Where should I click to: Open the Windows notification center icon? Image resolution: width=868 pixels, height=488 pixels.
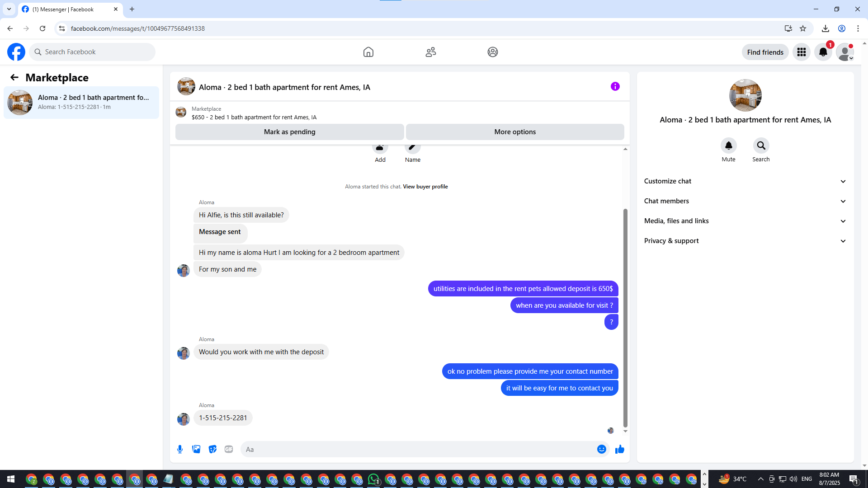(854, 479)
